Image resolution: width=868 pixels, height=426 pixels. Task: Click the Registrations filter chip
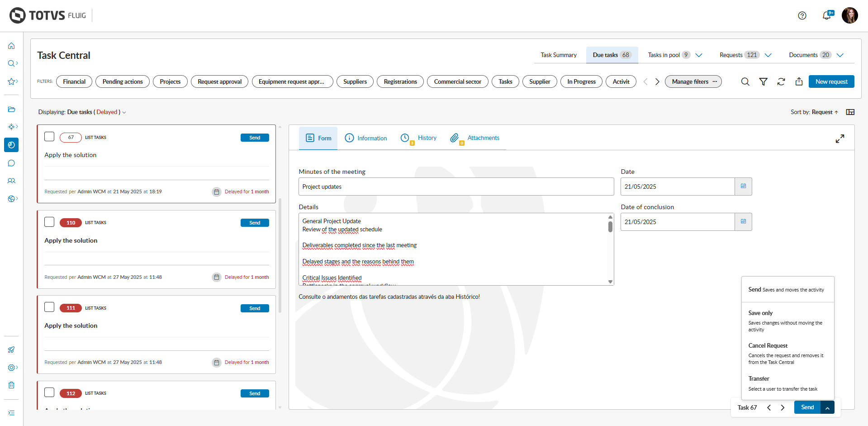(400, 81)
